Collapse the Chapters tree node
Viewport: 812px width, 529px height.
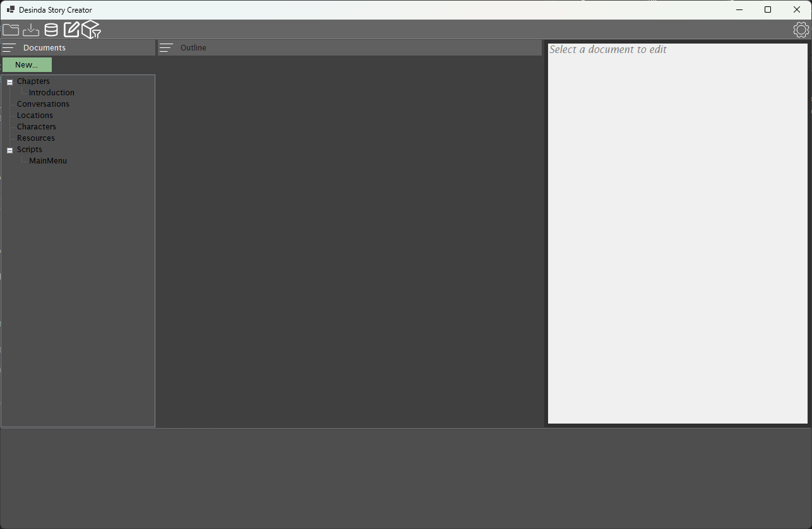pos(9,82)
